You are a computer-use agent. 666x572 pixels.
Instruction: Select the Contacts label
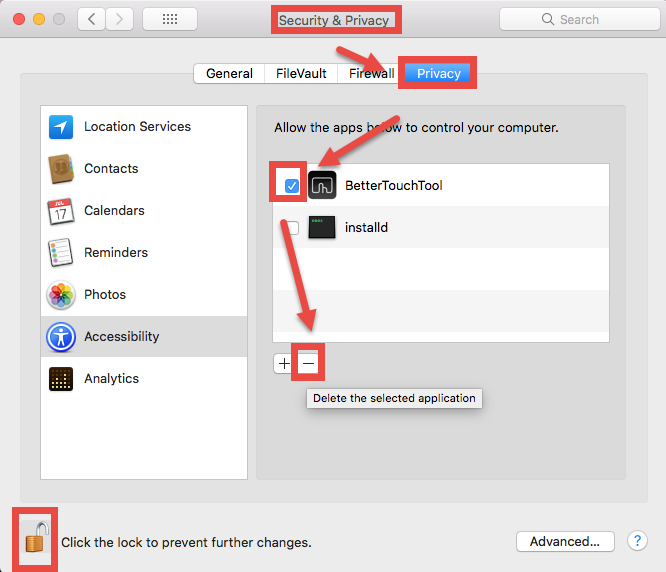click(111, 169)
